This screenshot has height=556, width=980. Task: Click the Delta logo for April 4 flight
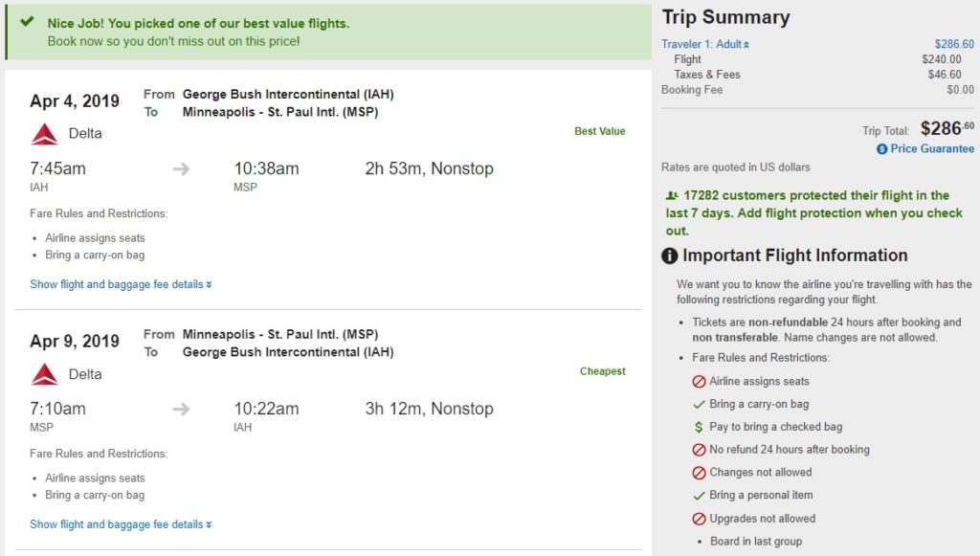coord(44,134)
